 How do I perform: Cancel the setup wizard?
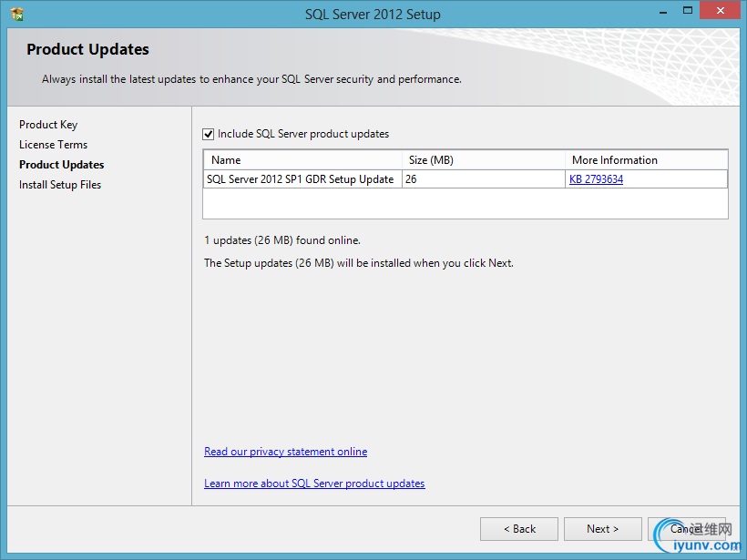click(687, 529)
